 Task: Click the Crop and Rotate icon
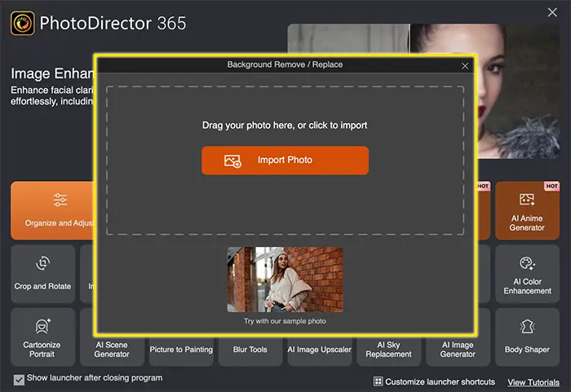[43, 262]
